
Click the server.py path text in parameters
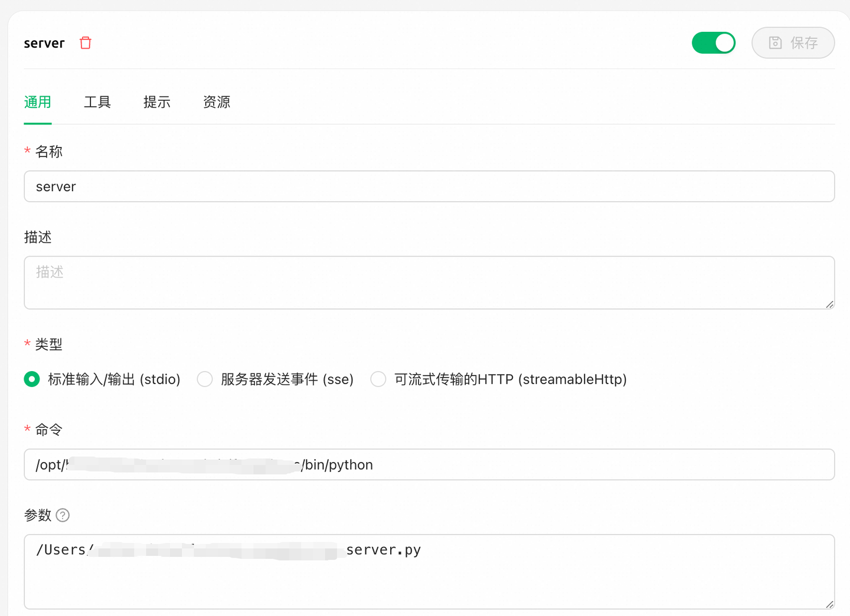[384, 549]
